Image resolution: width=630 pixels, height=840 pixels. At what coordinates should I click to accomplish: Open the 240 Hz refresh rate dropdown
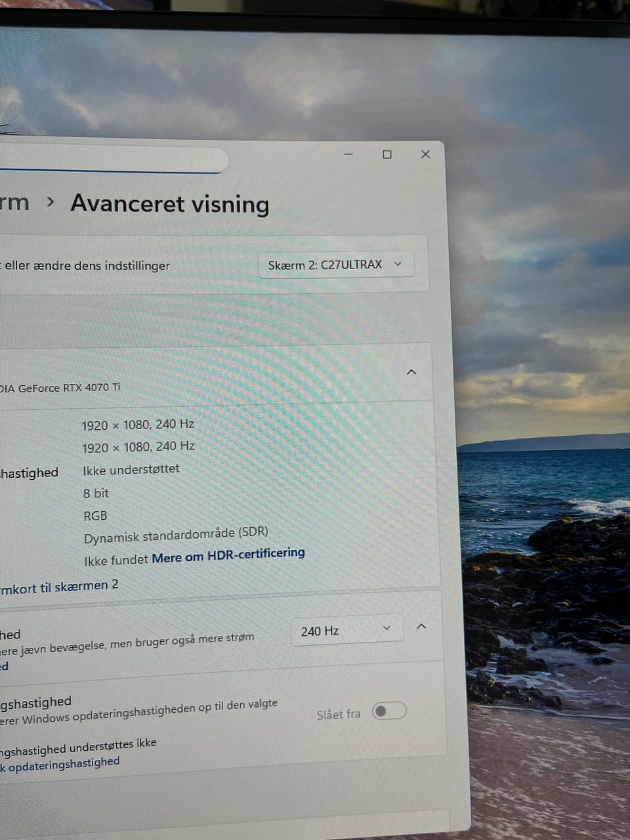click(346, 630)
